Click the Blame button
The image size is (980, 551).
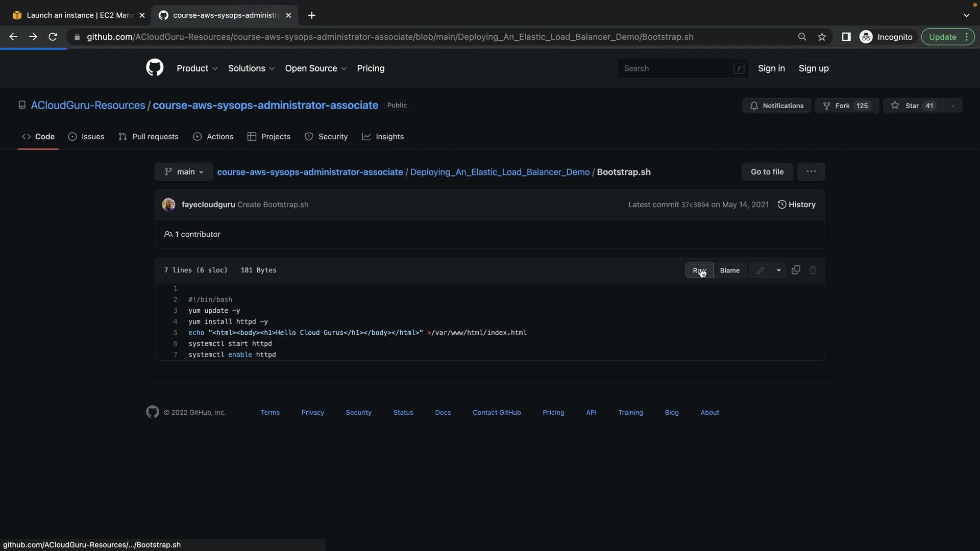click(729, 270)
